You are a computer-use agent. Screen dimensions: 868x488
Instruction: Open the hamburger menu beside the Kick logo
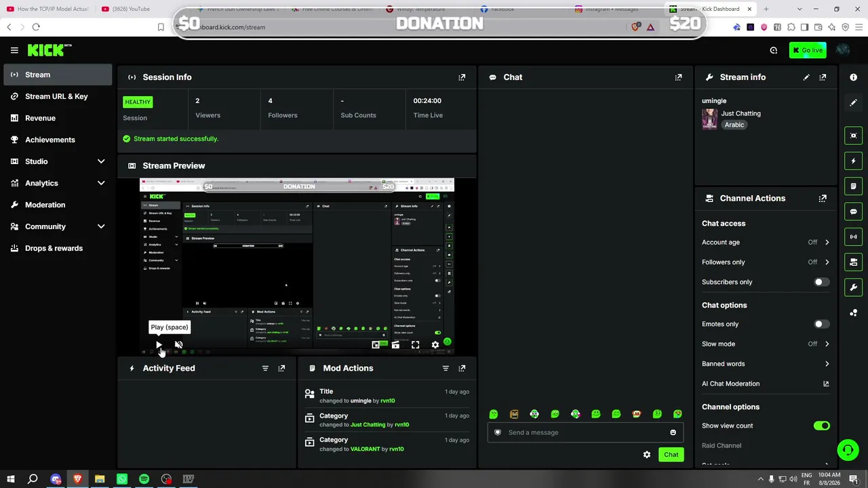[x=14, y=50]
